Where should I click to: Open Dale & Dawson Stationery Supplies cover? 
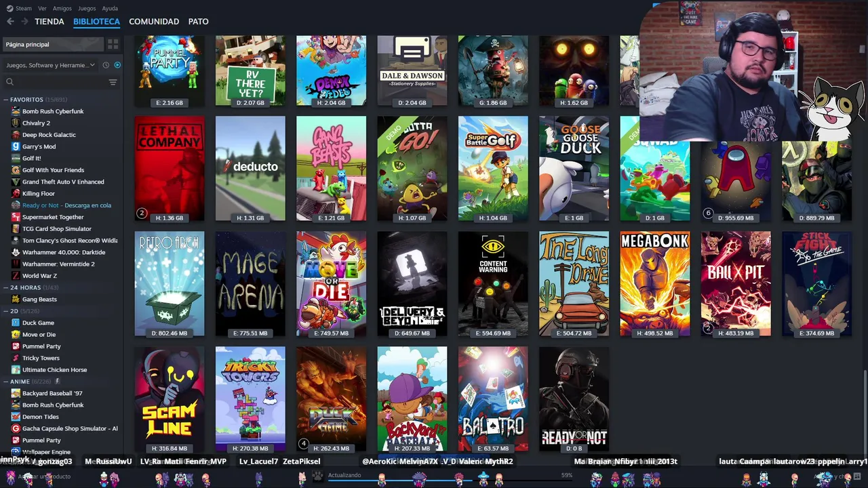point(412,70)
